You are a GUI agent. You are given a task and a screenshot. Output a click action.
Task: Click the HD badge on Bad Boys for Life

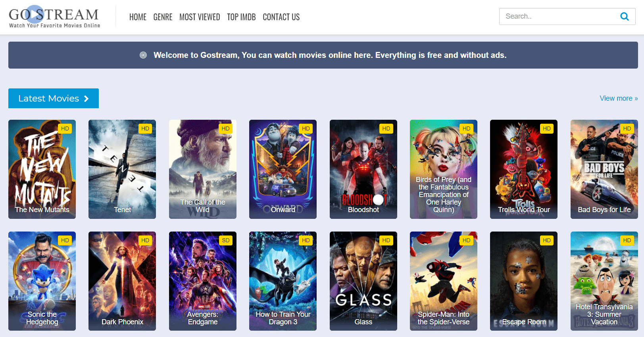[x=627, y=128]
